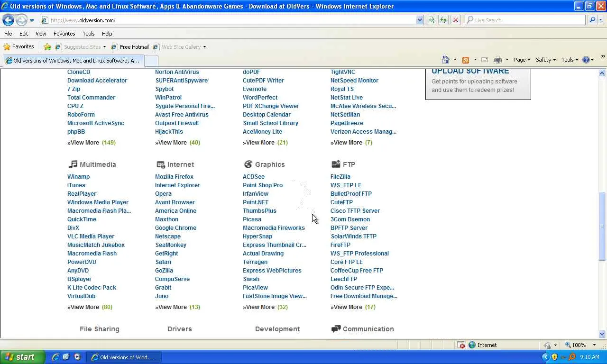607x364 pixels.
Task: Click the scrollbar down arrow
Action: pos(602,334)
